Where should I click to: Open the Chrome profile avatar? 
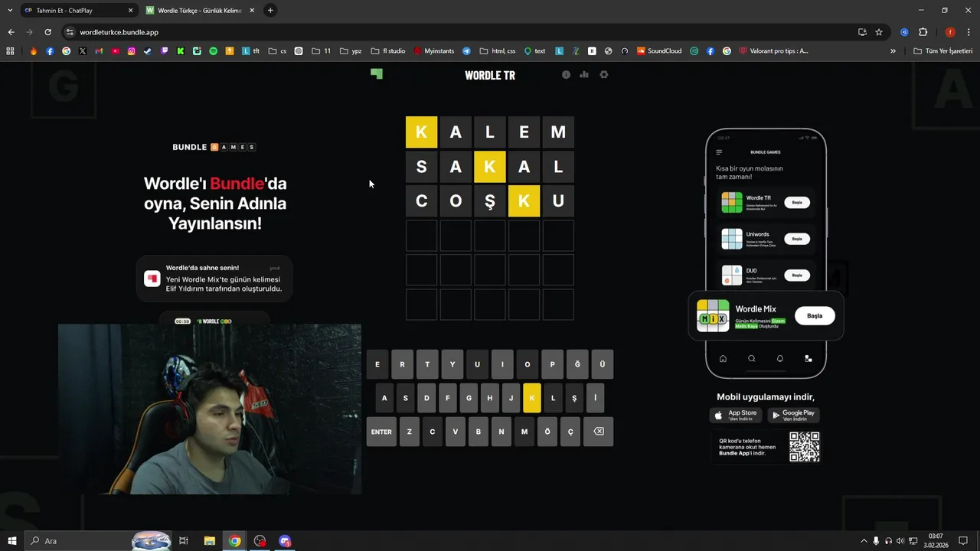click(x=950, y=32)
